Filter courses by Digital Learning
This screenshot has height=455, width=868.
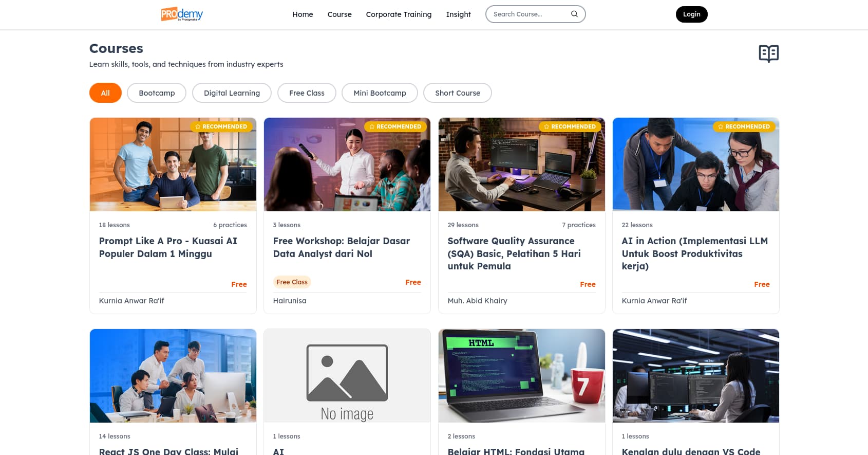[x=232, y=93]
